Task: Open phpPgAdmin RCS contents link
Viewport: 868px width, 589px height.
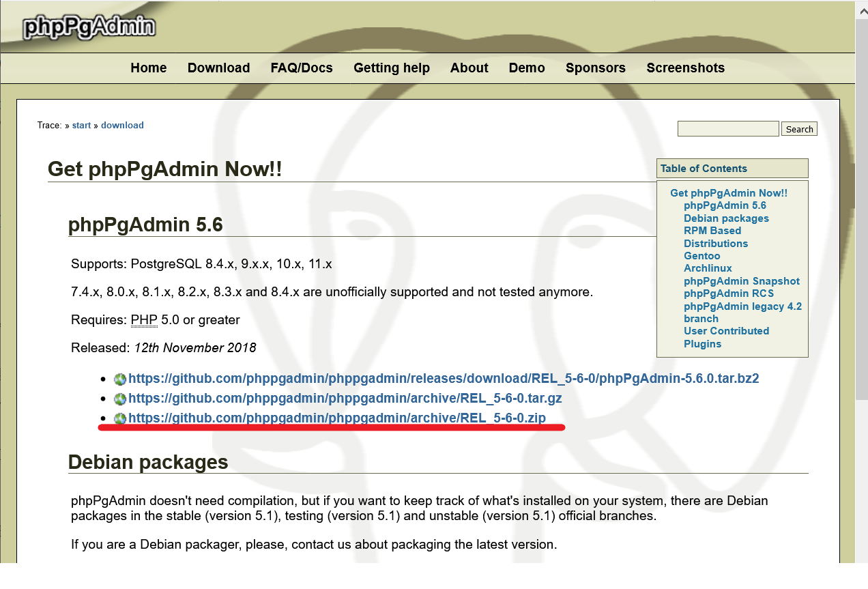Action: click(x=729, y=293)
